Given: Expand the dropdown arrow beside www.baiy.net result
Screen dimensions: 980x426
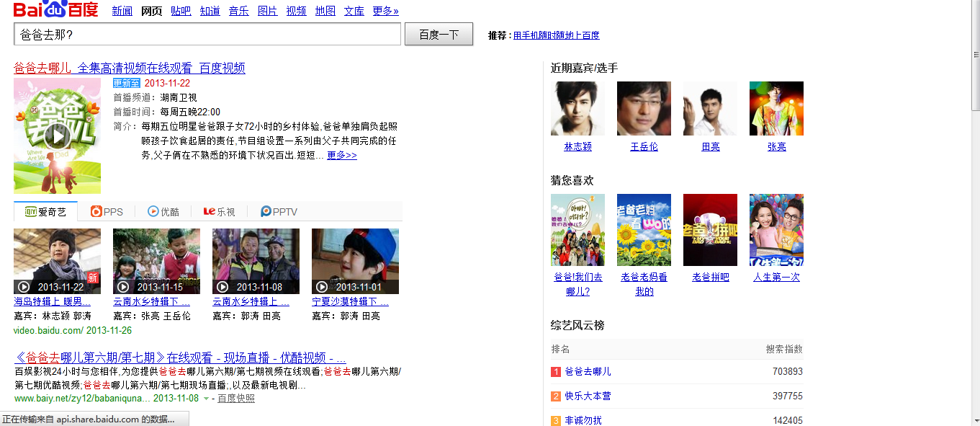Looking at the screenshot, I should click(x=206, y=399).
